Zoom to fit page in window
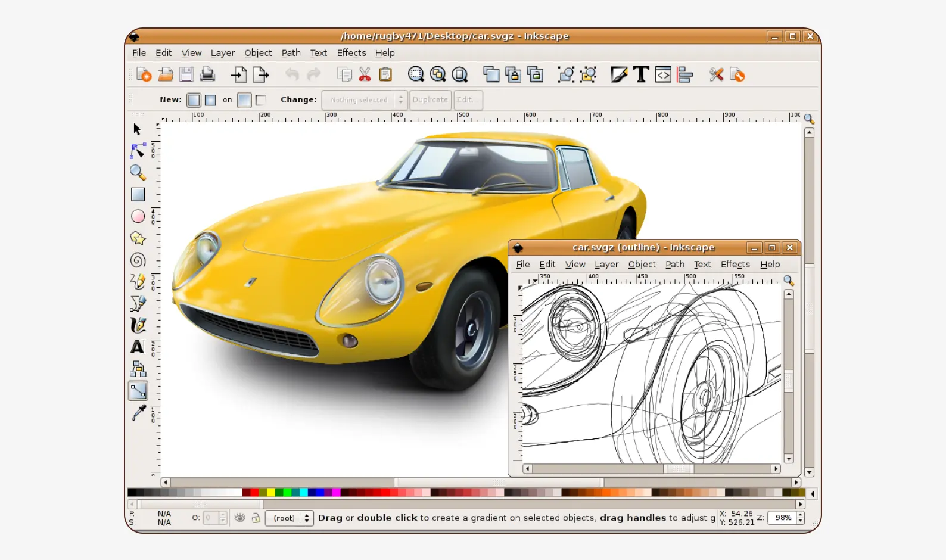The width and height of the screenshot is (946, 560). point(460,74)
